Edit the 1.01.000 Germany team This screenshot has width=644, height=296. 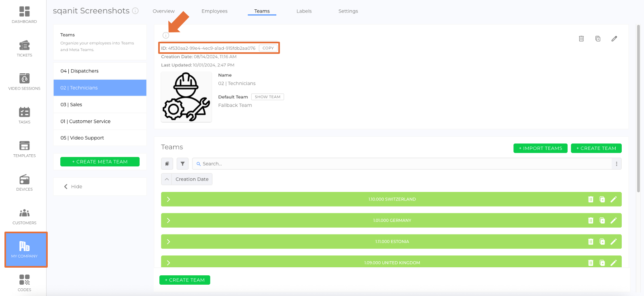[x=614, y=220]
